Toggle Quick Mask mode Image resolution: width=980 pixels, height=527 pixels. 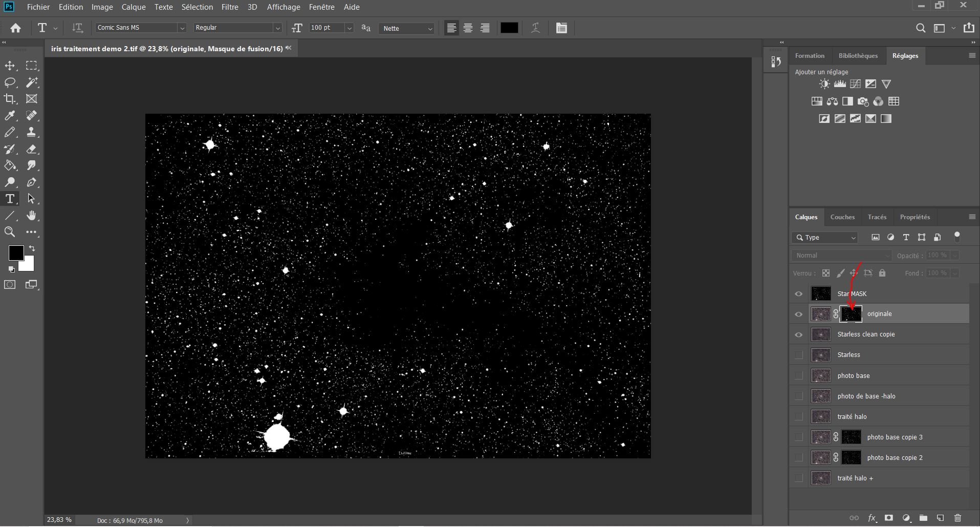[10, 285]
